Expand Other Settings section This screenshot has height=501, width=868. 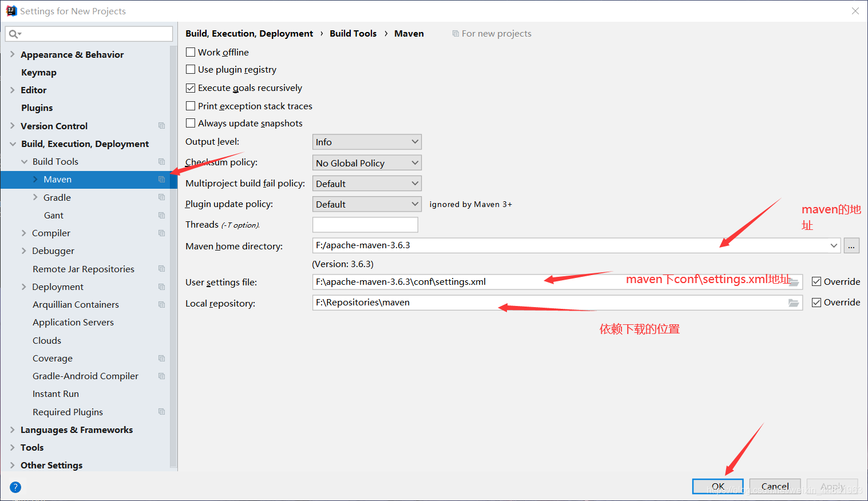tap(12, 465)
